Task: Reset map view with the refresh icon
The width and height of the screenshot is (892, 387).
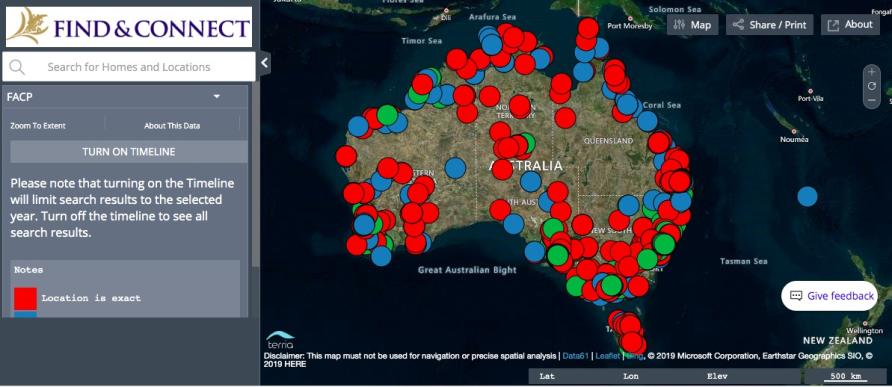Action: tap(872, 86)
